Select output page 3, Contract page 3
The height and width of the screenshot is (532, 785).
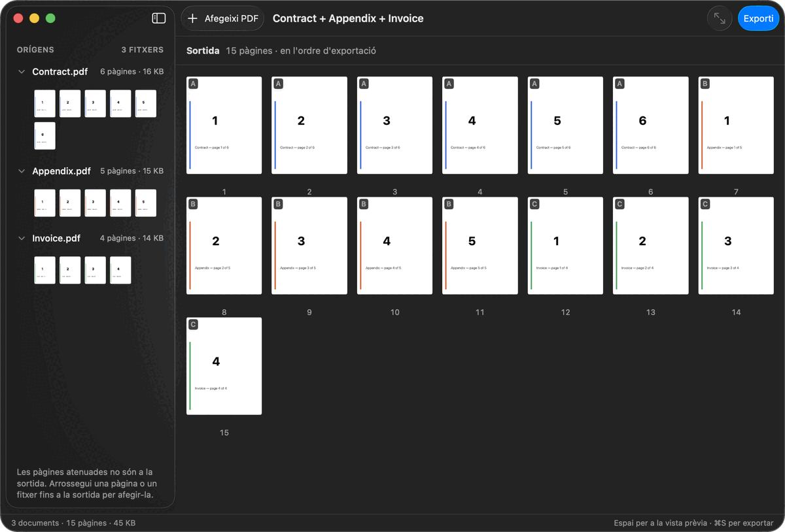coord(395,125)
